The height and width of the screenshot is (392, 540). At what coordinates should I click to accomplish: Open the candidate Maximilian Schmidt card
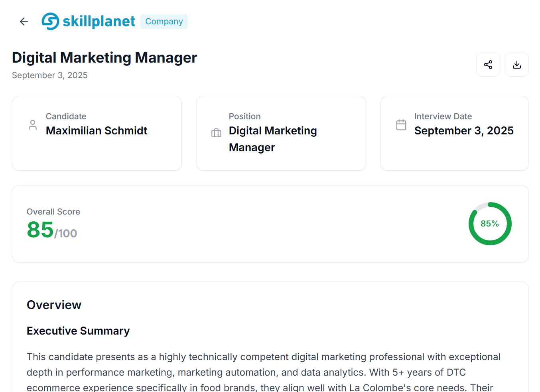tap(97, 133)
